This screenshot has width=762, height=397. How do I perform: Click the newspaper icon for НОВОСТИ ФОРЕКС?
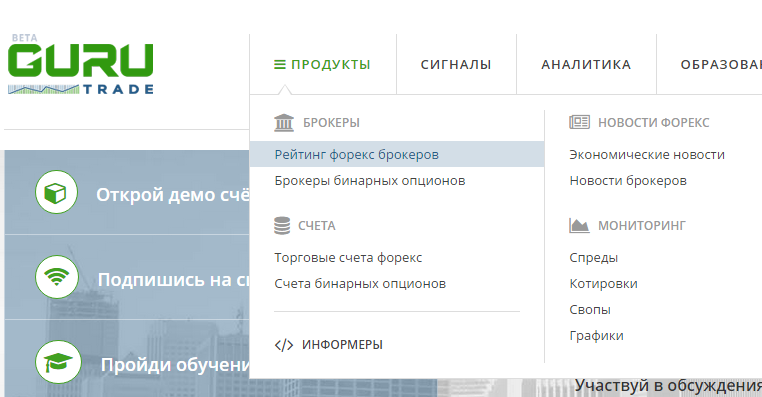pyautogui.click(x=579, y=122)
